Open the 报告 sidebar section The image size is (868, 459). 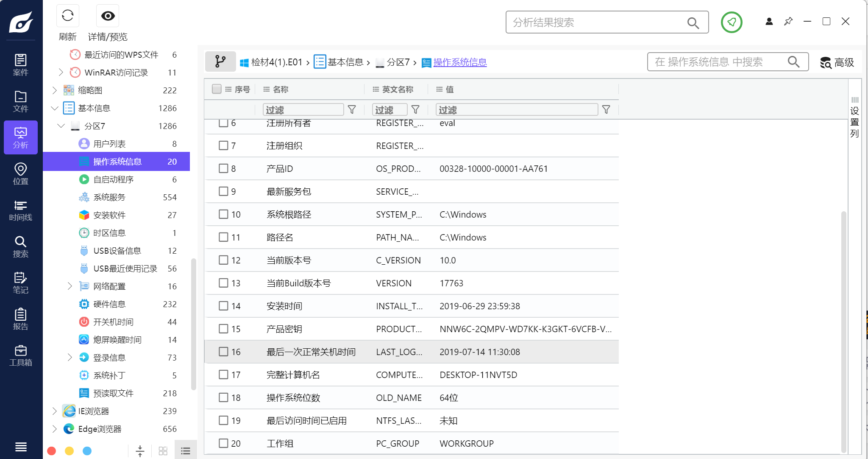(x=21, y=319)
